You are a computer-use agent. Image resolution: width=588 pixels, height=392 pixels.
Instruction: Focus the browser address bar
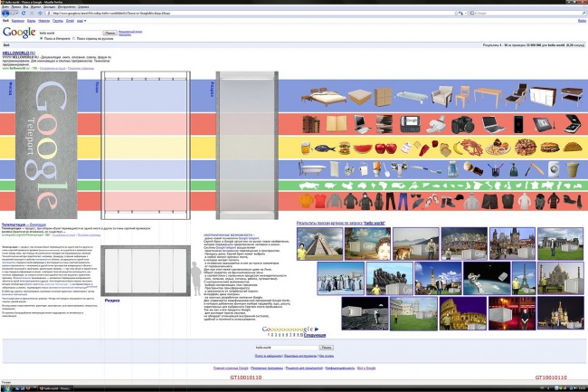pos(250,14)
